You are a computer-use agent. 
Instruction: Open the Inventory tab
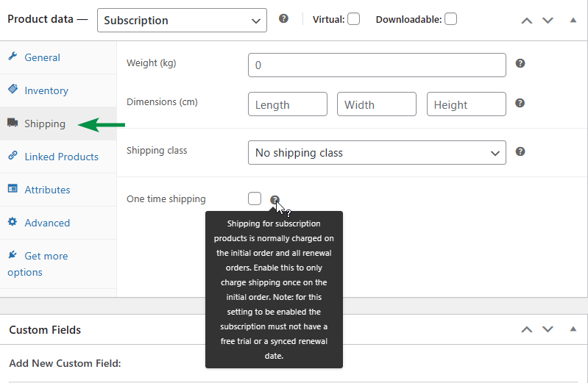click(46, 90)
